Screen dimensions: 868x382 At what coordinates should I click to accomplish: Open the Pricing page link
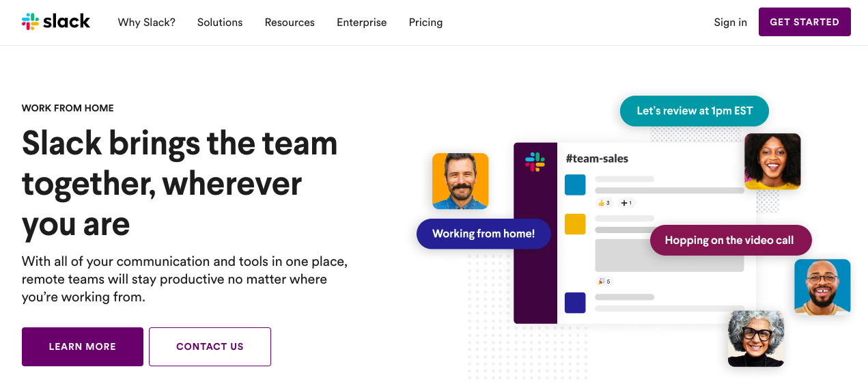[425, 23]
